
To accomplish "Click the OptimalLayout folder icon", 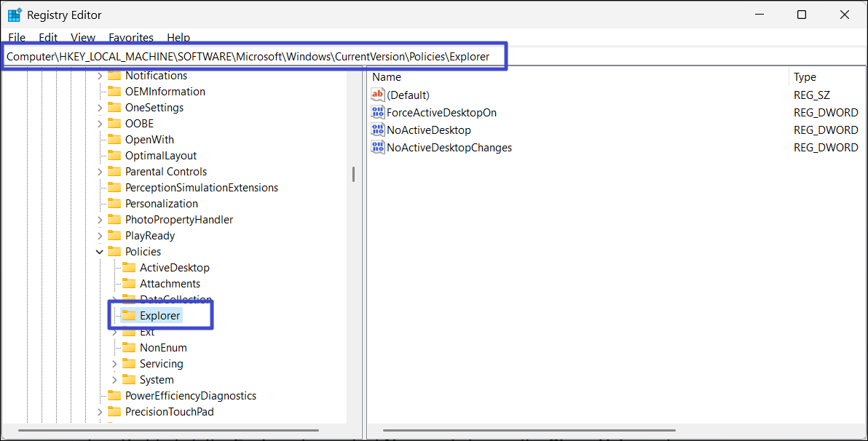I will (x=114, y=156).
